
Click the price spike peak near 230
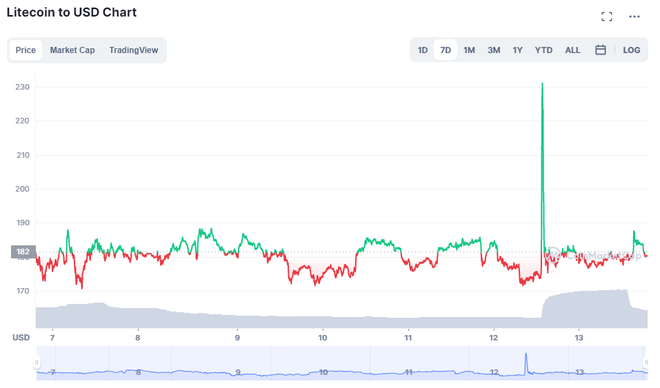[542, 84]
